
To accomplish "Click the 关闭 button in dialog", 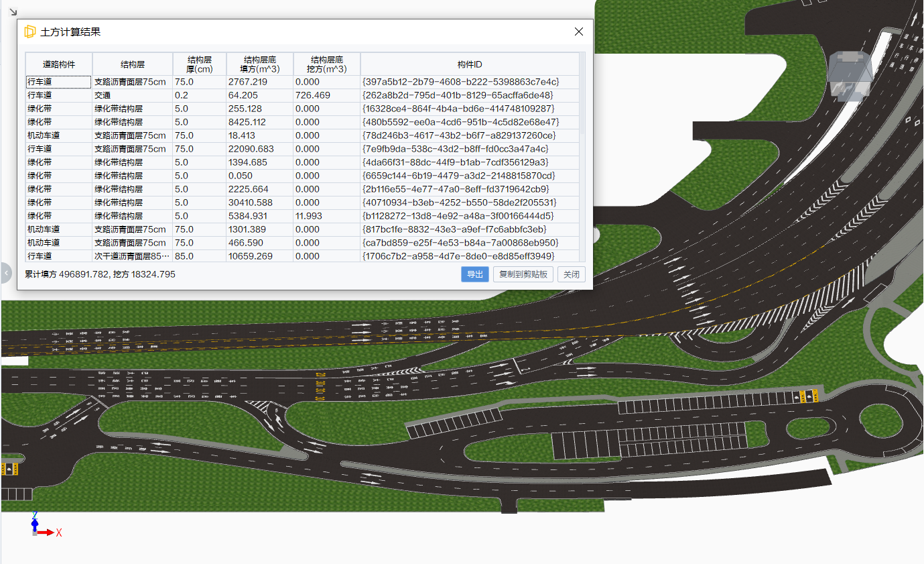I will tap(571, 274).
